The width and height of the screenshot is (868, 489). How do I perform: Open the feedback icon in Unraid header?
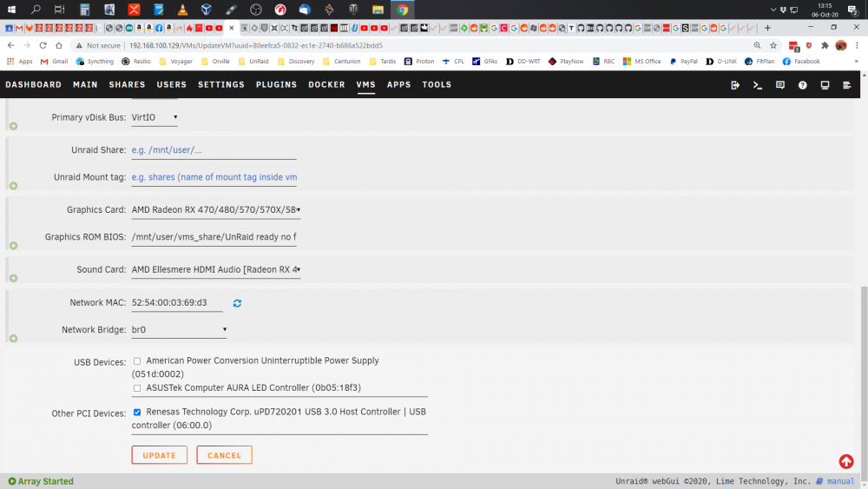click(780, 85)
